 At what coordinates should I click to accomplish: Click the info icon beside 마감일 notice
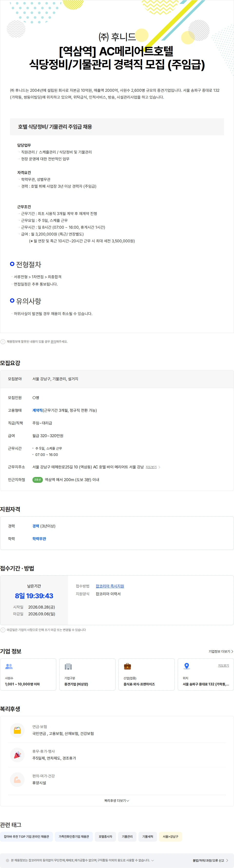point(3,630)
